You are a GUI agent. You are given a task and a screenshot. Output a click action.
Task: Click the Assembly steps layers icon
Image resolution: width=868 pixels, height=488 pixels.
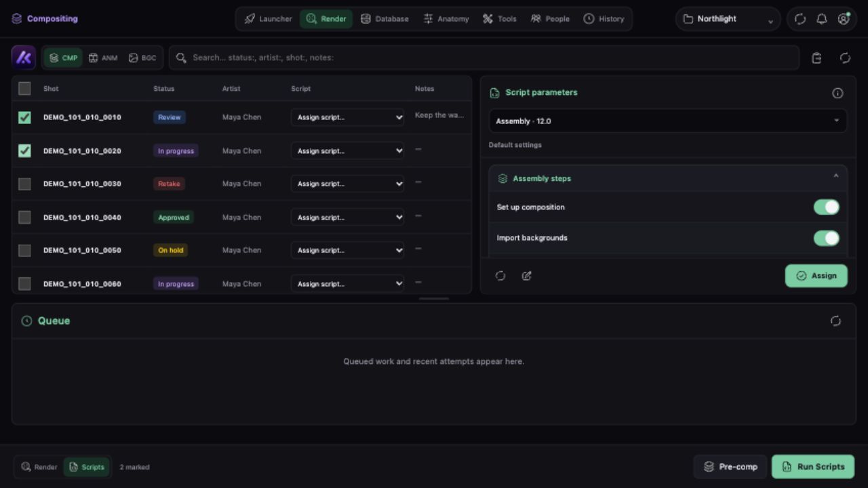click(x=502, y=179)
